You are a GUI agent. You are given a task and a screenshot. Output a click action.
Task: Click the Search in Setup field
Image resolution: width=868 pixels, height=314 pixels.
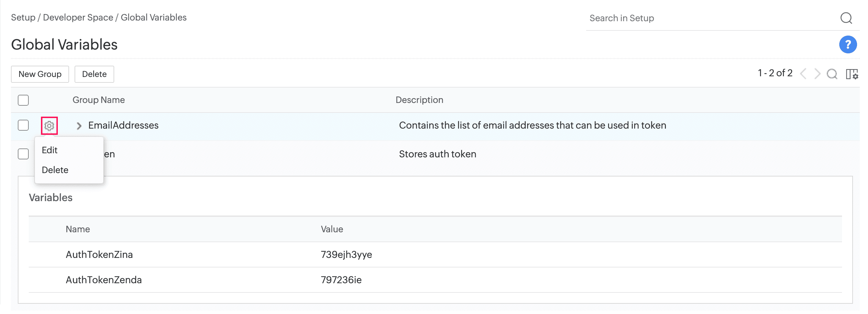711,18
